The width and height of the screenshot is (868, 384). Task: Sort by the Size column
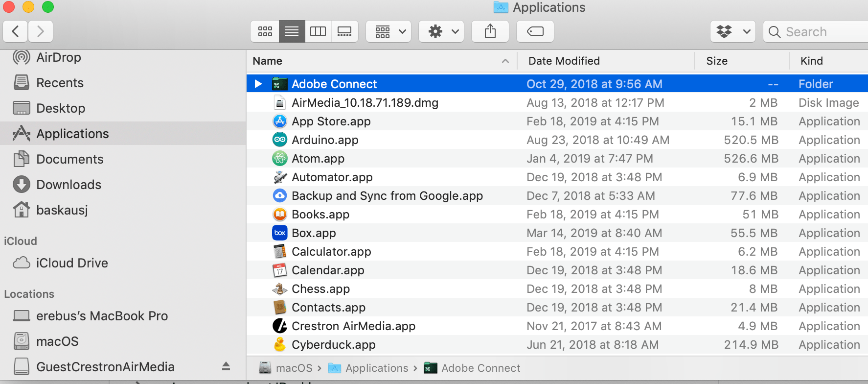(742, 61)
